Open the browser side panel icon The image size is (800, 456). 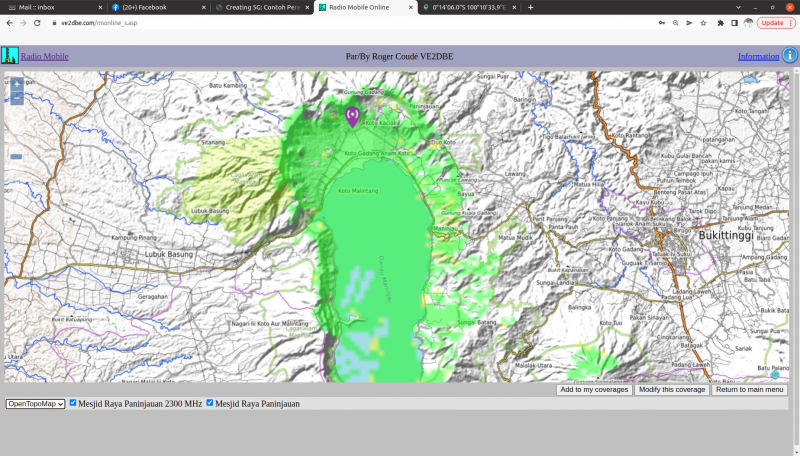point(734,22)
